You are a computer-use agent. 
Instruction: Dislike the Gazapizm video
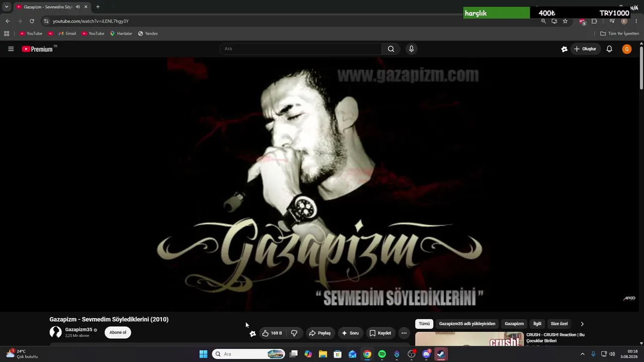pos(294,333)
